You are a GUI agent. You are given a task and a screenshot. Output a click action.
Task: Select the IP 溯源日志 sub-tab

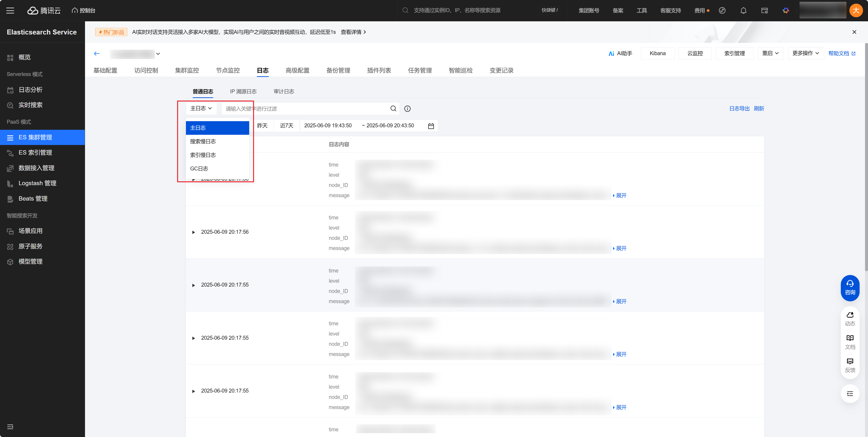pos(243,92)
